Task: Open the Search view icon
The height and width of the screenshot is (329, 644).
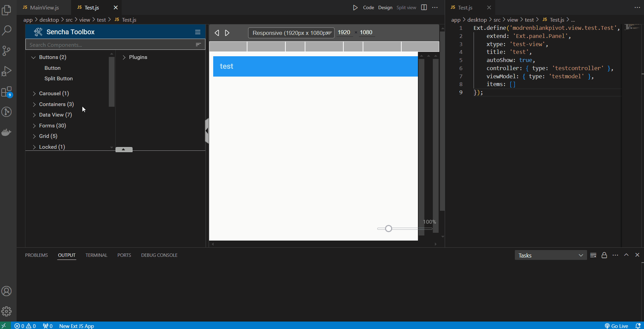Action: (x=6, y=30)
